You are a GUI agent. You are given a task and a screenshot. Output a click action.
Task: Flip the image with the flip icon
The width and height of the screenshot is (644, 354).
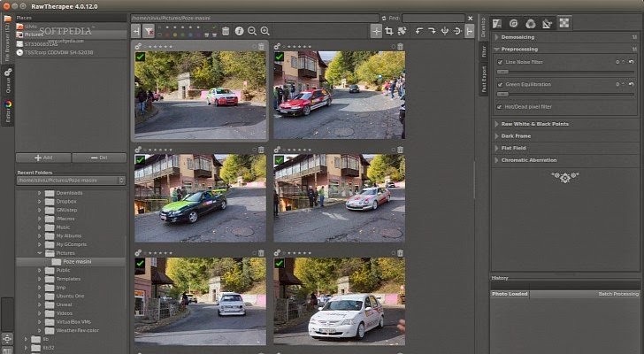(x=445, y=31)
